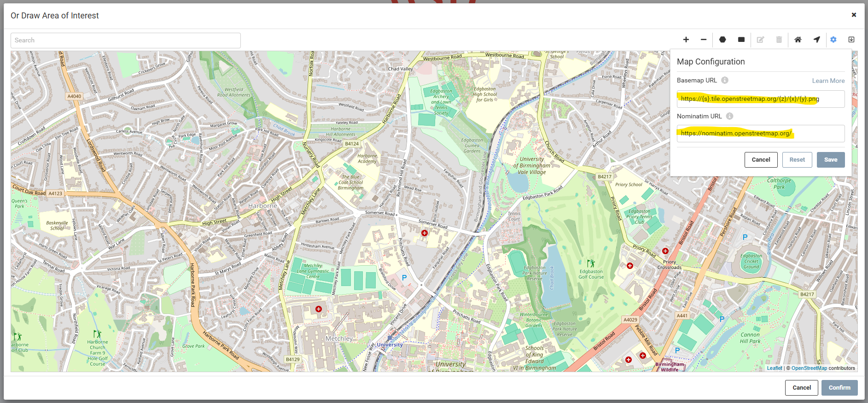Click the Grove Park label

(x=193, y=346)
